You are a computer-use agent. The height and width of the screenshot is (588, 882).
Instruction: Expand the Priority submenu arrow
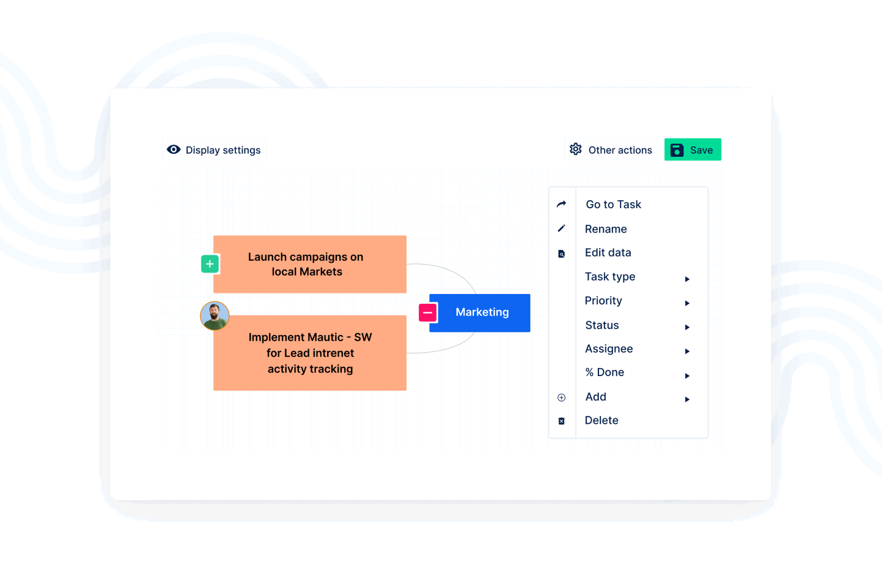(687, 303)
